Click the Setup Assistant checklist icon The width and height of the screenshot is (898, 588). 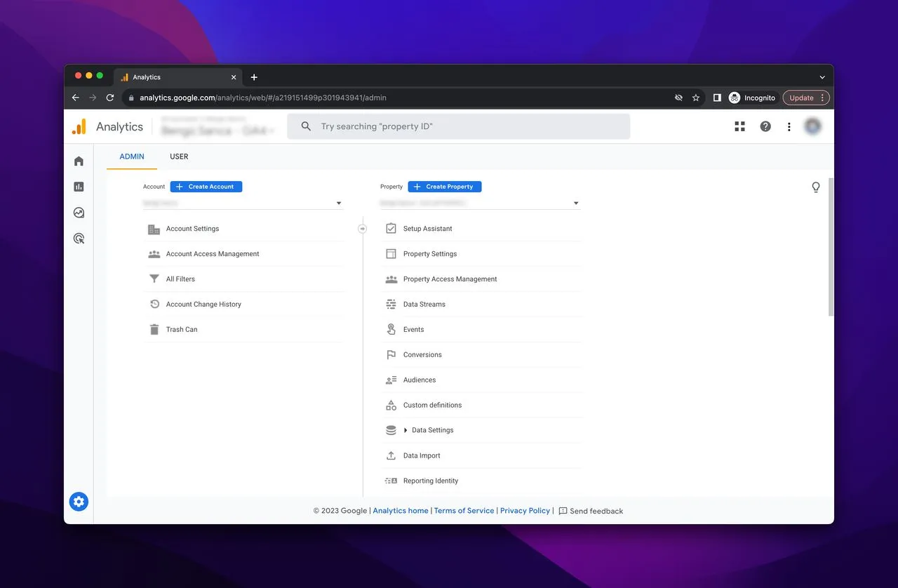[391, 229]
